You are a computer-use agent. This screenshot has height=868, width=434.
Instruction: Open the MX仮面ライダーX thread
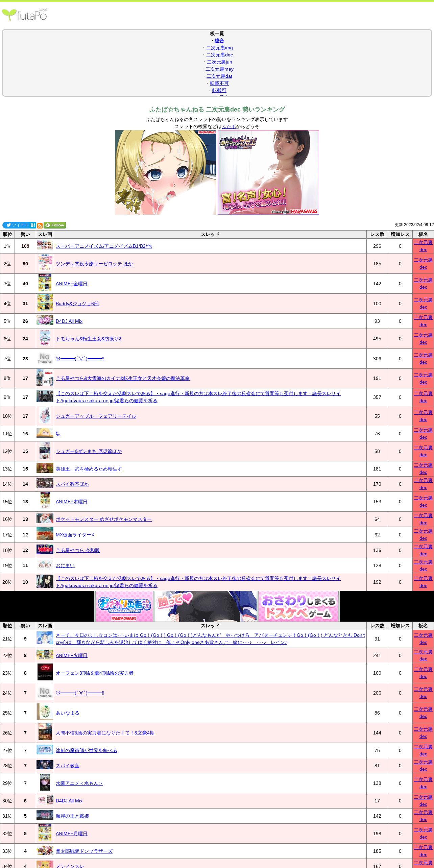75,535
